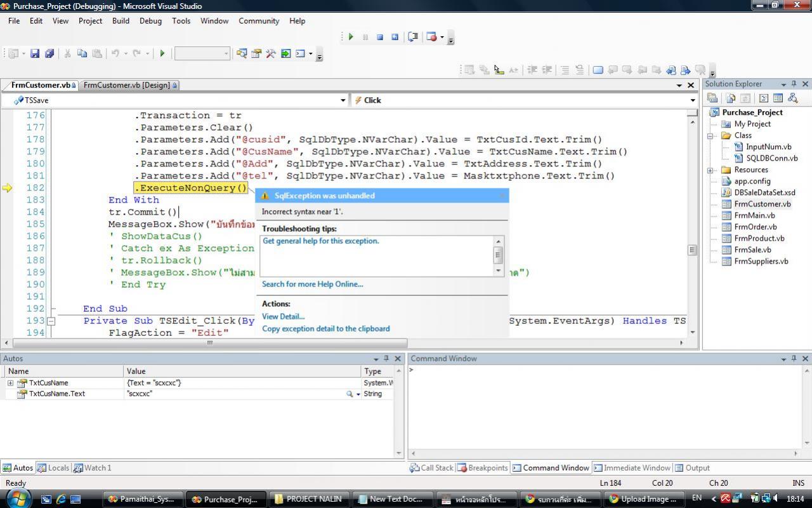
Task: Click the Comment out selected lines icon
Action: coord(565,70)
